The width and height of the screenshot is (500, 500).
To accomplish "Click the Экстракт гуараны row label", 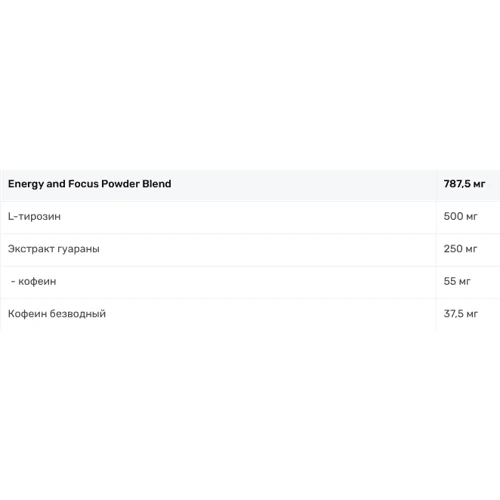I will pyautogui.click(x=54, y=249).
